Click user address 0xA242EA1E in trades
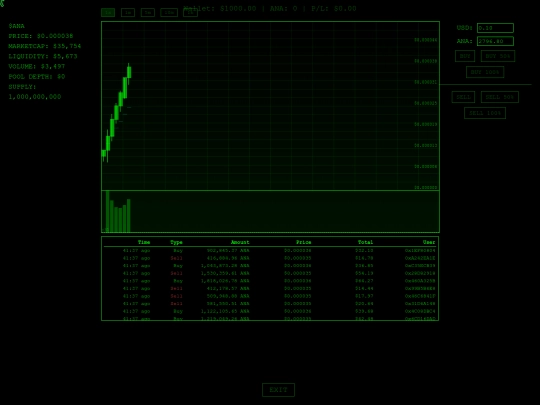 click(x=420, y=258)
